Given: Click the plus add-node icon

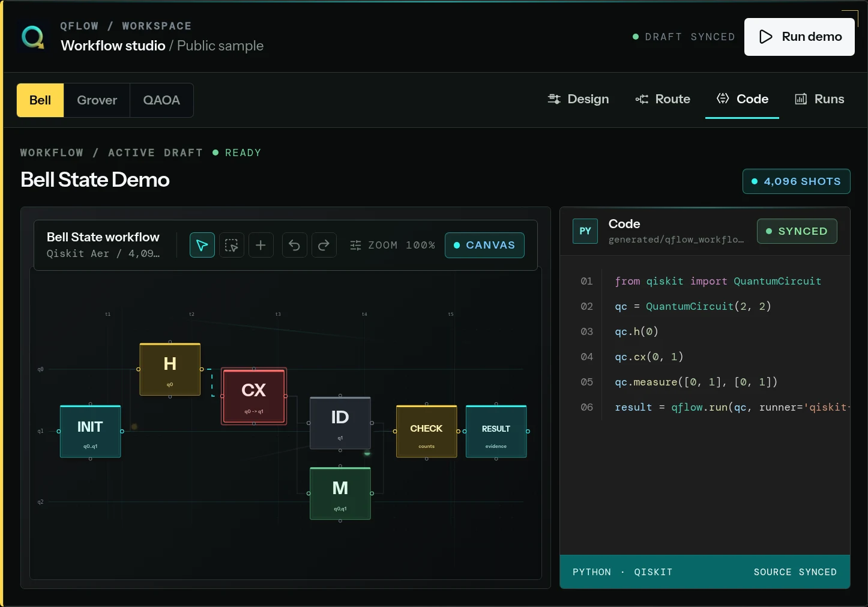Looking at the screenshot, I should (261, 245).
